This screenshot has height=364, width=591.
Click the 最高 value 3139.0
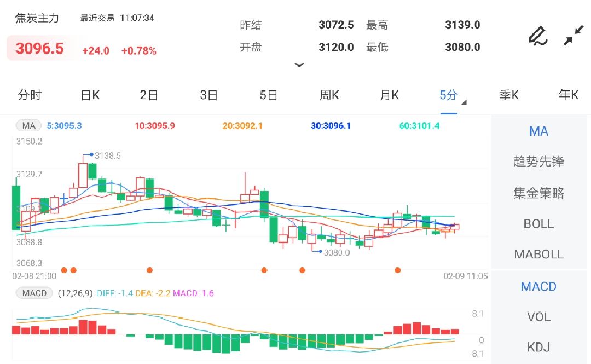tap(462, 25)
